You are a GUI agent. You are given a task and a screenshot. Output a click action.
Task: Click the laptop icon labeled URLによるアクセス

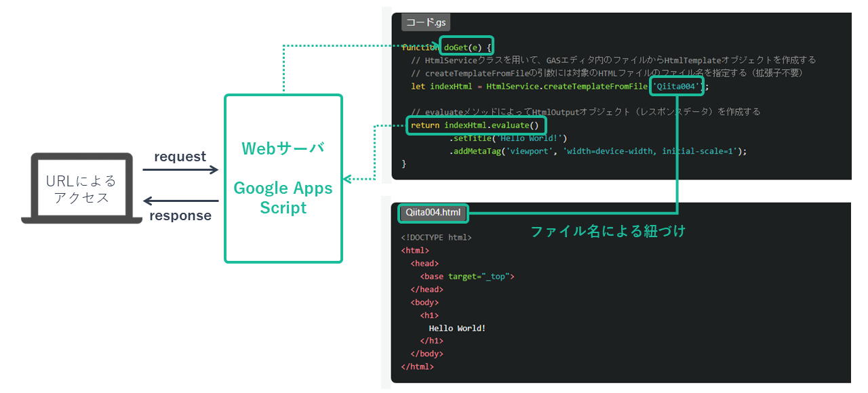81,187
